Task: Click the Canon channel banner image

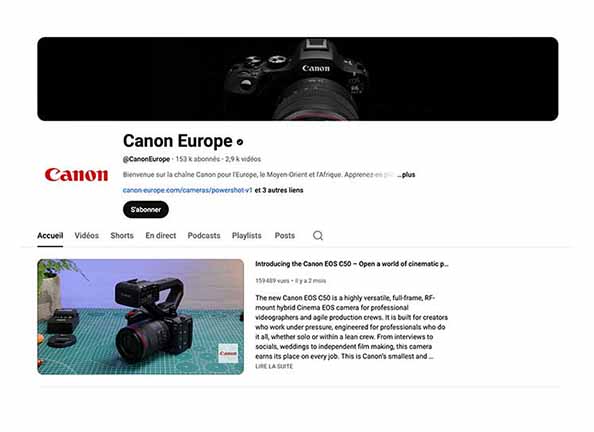Action: [298, 79]
